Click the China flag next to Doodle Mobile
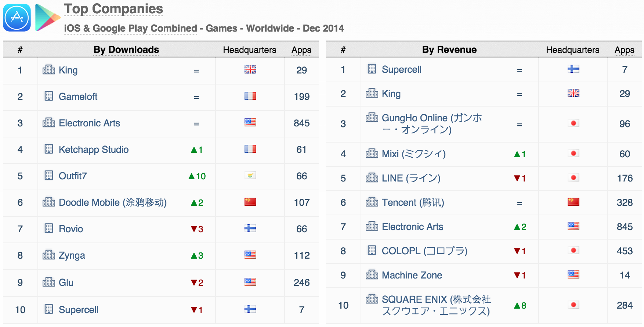Image resolution: width=644 pixels, height=327 pixels. tap(250, 202)
